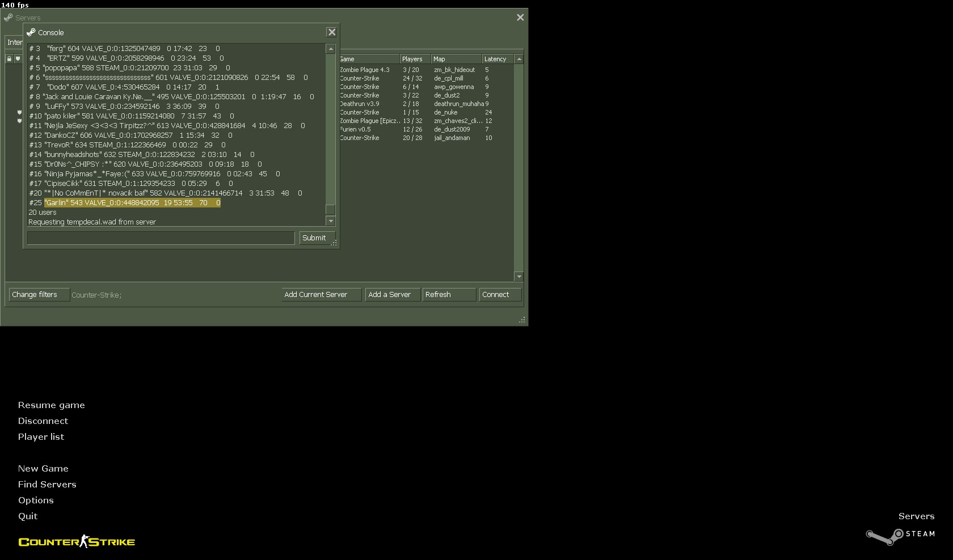Select the de_dust2 server row
This screenshot has width=953, height=560.
tap(426, 95)
